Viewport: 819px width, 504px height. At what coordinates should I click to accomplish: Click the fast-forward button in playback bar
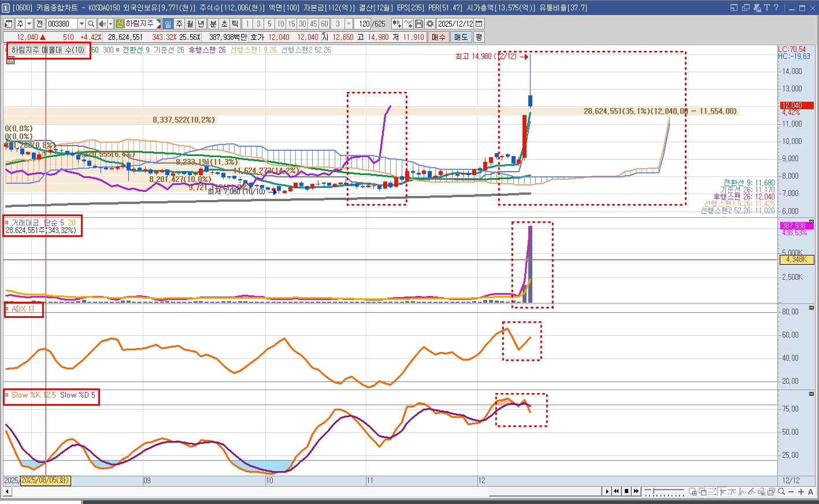pos(636,491)
